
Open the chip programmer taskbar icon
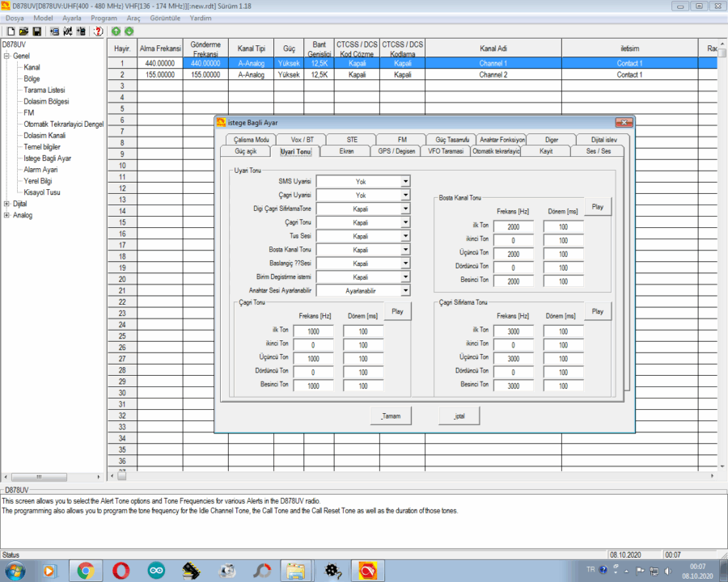point(191,571)
